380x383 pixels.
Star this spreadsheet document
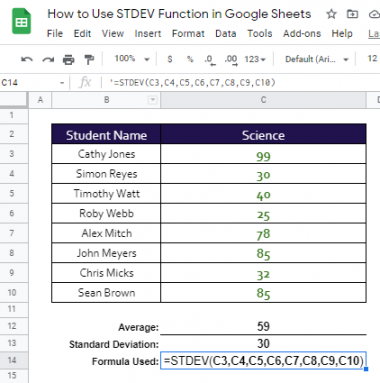click(331, 14)
